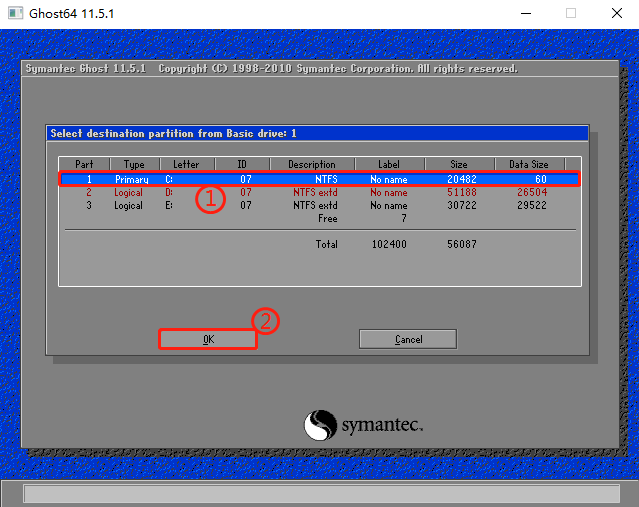Click No name label in E: row
This screenshot has height=507, width=639.
389,205
